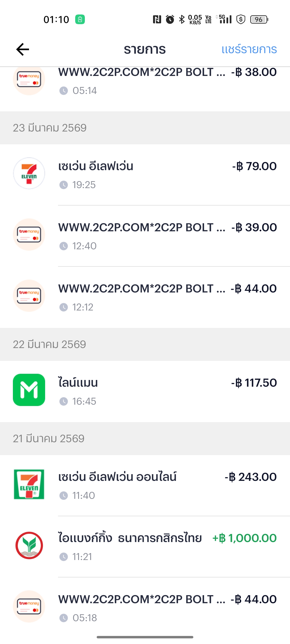Tap the 7-Eleven online square logo

coord(29,484)
